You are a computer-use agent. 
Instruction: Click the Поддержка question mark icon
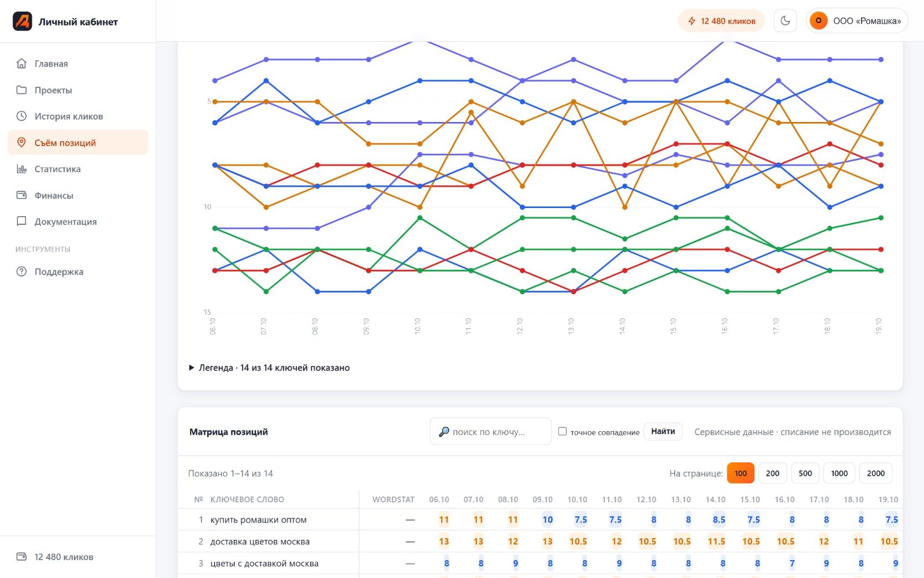click(21, 272)
